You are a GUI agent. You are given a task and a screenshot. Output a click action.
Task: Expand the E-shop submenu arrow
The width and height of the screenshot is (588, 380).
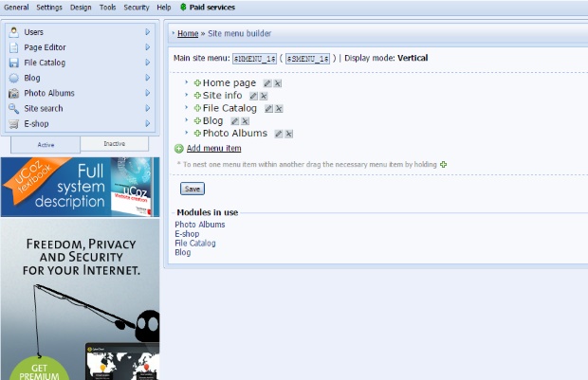[148, 123]
